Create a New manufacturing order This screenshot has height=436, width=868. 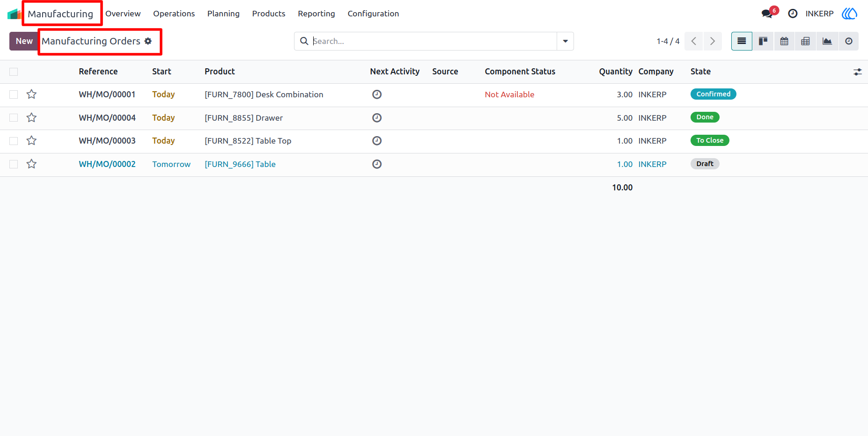24,41
